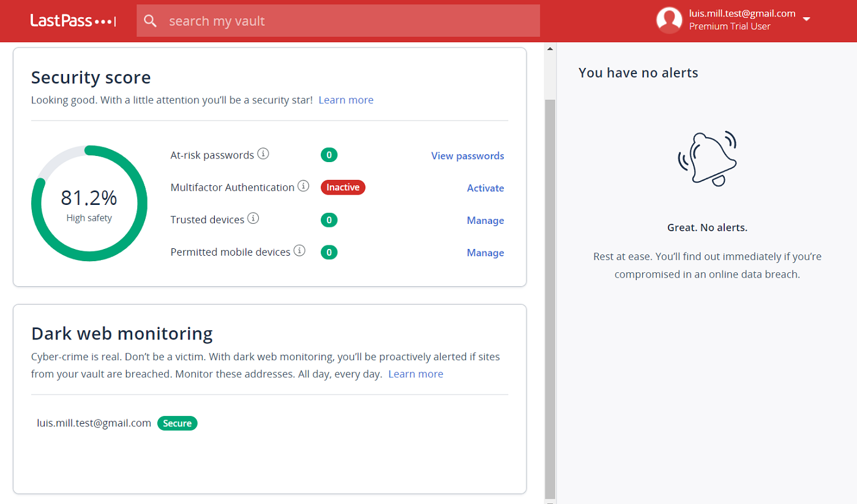The height and width of the screenshot is (504, 857).
Task: Open the Premium Trial User account dropdown
Action: coord(807,20)
